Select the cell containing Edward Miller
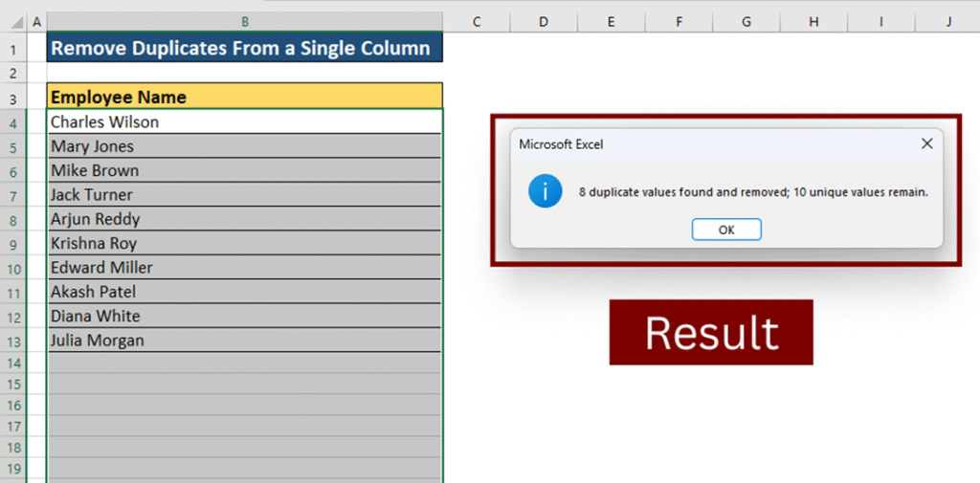Image resolution: width=980 pixels, height=483 pixels. [245, 268]
